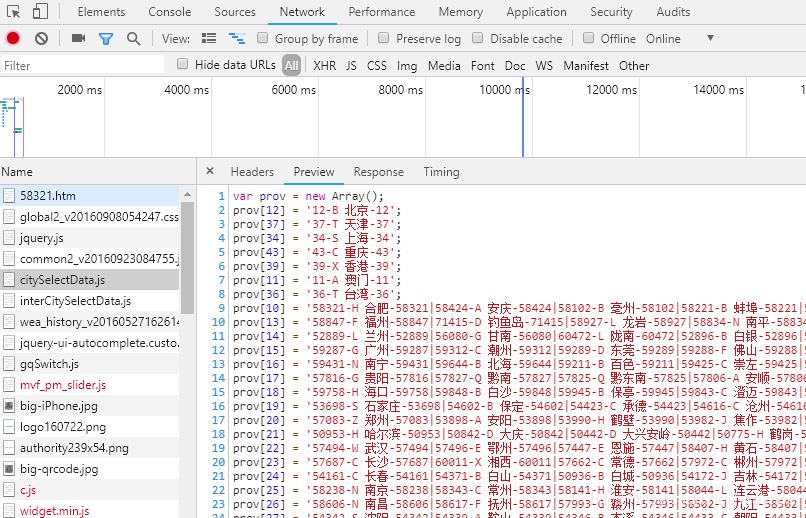Filter by Other type
This screenshot has width=806, height=518.
pyautogui.click(x=634, y=66)
